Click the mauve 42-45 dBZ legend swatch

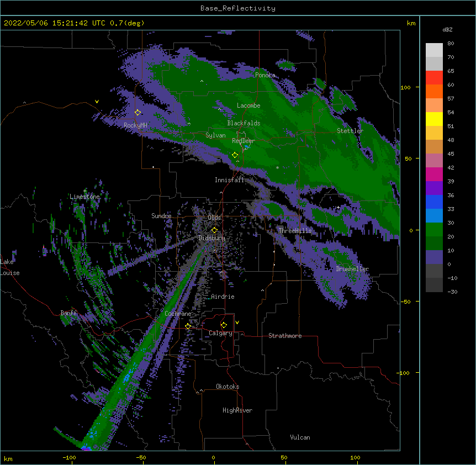pyautogui.click(x=434, y=161)
